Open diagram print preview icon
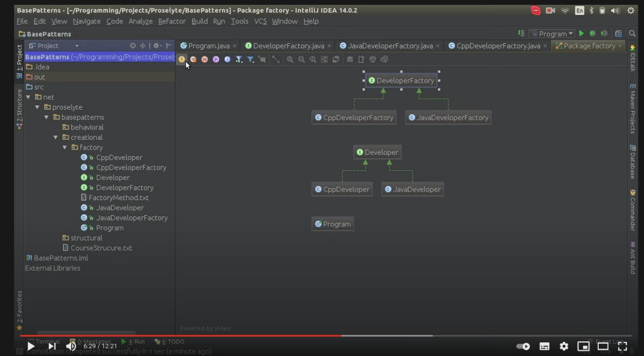 tap(384, 59)
